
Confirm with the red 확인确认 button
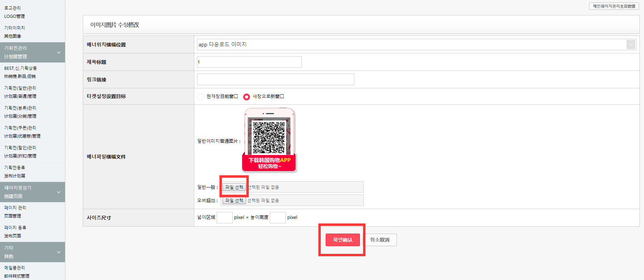342,240
